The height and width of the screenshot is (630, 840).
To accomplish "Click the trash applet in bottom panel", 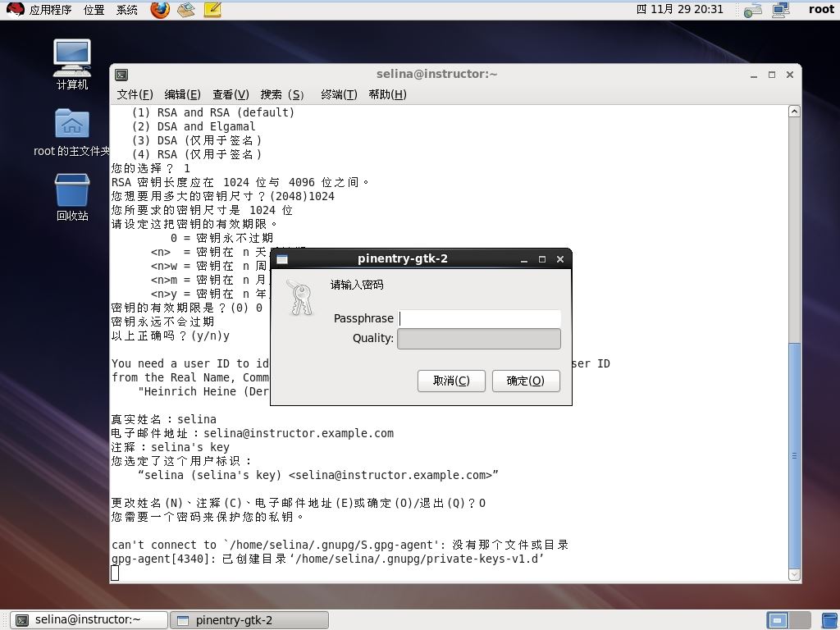I will point(829,620).
